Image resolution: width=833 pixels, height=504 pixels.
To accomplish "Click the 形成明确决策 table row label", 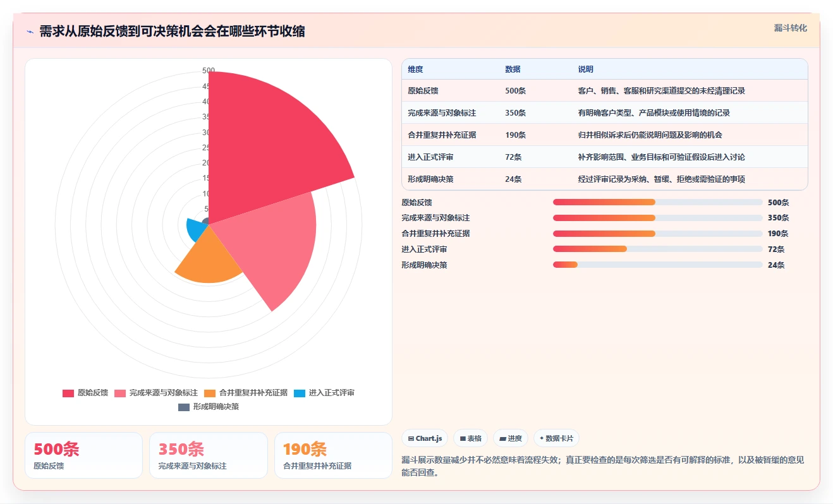I will 431,179.
